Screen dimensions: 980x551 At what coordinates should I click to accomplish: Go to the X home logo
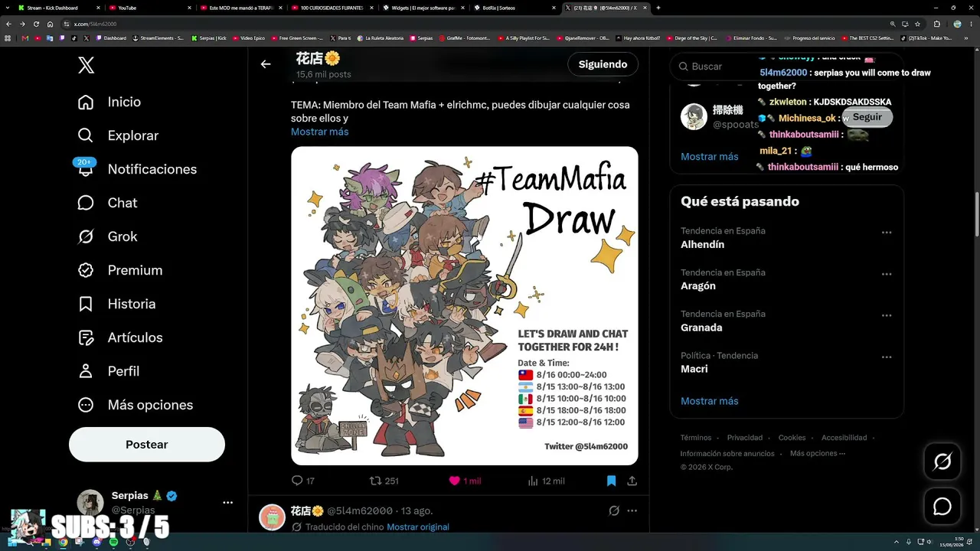(87, 65)
